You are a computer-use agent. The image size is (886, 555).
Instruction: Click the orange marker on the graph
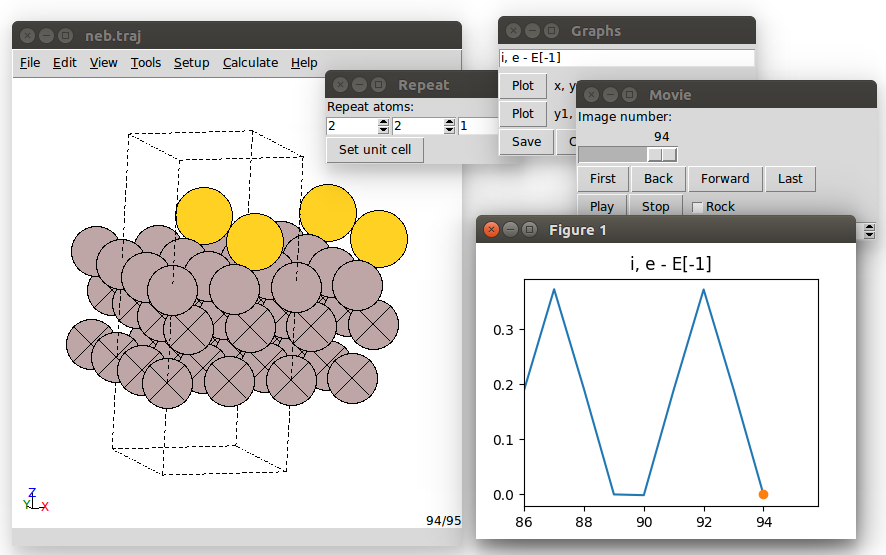pyautogui.click(x=763, y=494)
